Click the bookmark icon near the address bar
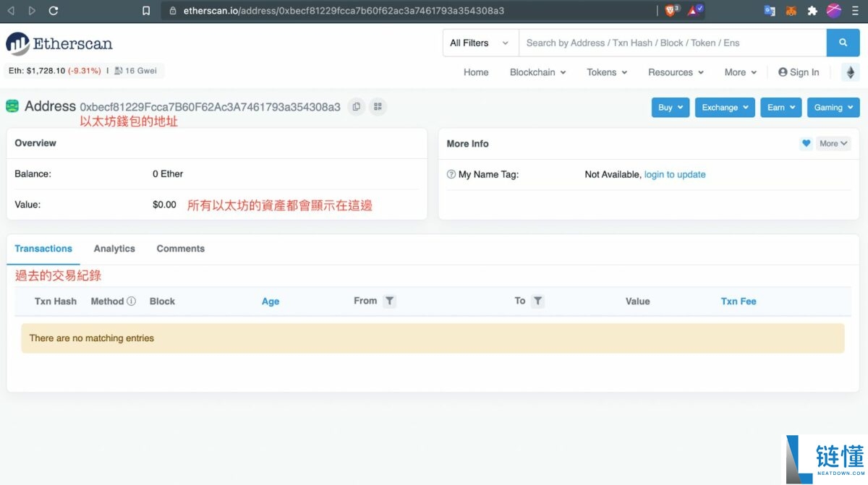Viewport: 868px width, 485px height. 145,11
